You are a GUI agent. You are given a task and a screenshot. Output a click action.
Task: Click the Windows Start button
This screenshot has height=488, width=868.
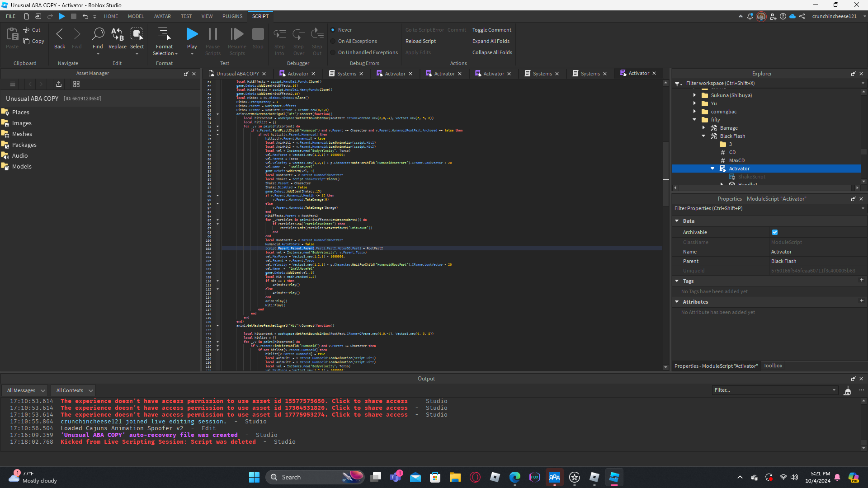point(254,477)
